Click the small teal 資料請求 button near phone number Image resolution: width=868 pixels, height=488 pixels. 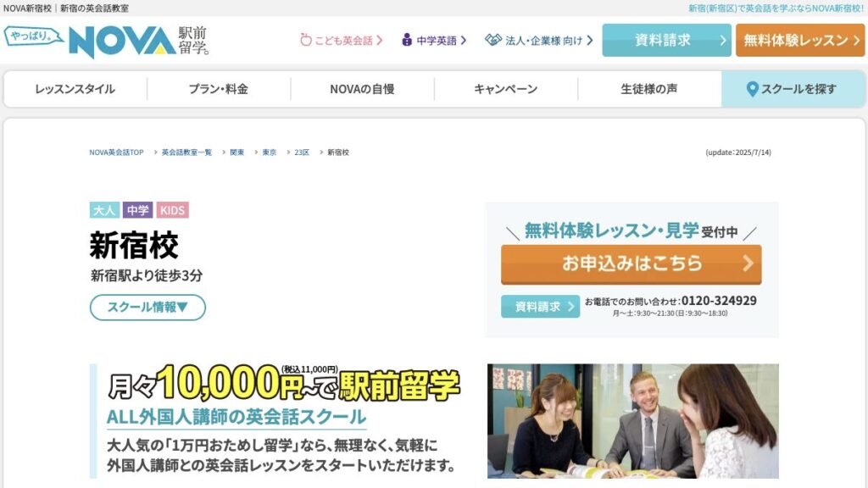point(540,307)
